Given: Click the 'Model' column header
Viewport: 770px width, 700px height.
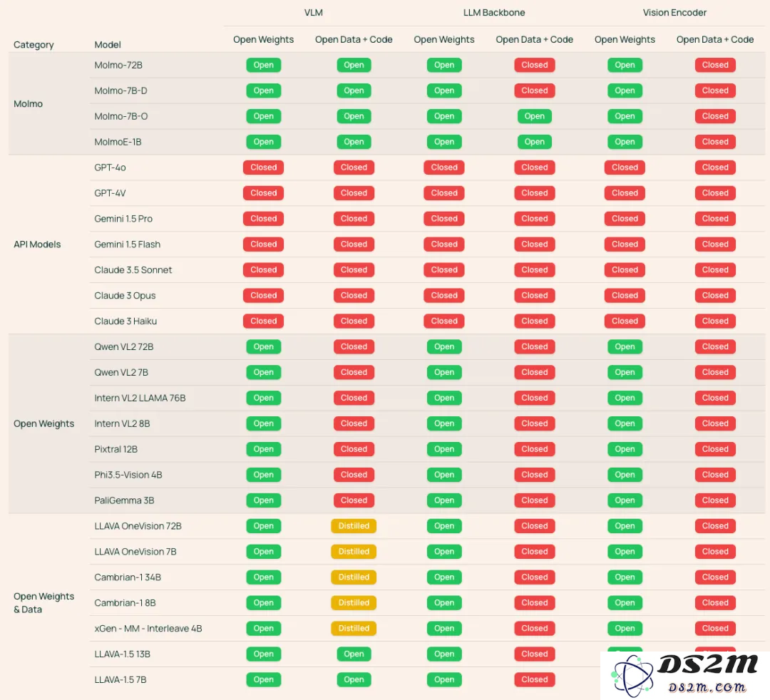Looking at the screenshot, I should [108, 45].
